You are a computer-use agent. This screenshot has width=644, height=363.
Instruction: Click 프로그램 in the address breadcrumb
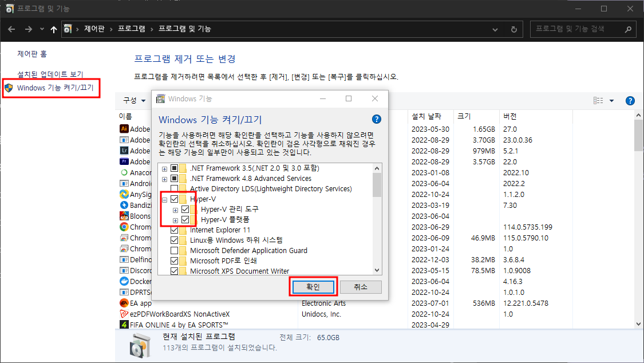(x=132, y=29)
